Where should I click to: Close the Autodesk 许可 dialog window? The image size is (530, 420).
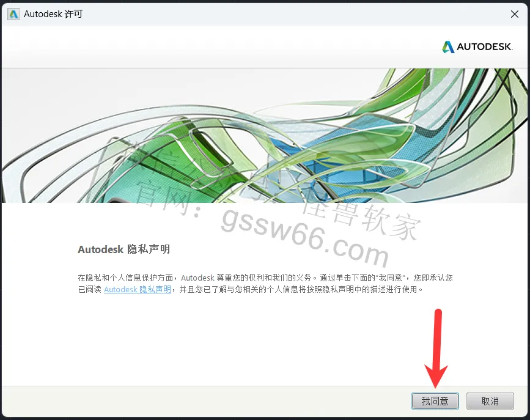click(515, 14)
